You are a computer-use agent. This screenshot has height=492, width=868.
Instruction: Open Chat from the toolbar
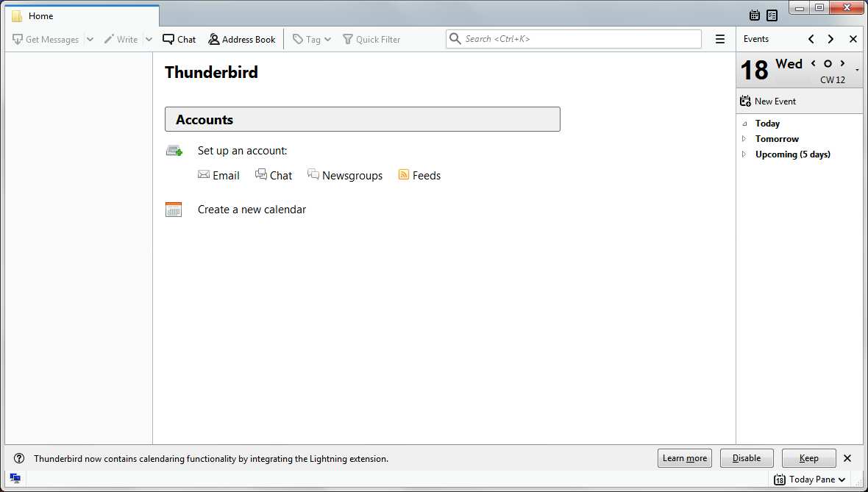(179, 39)
